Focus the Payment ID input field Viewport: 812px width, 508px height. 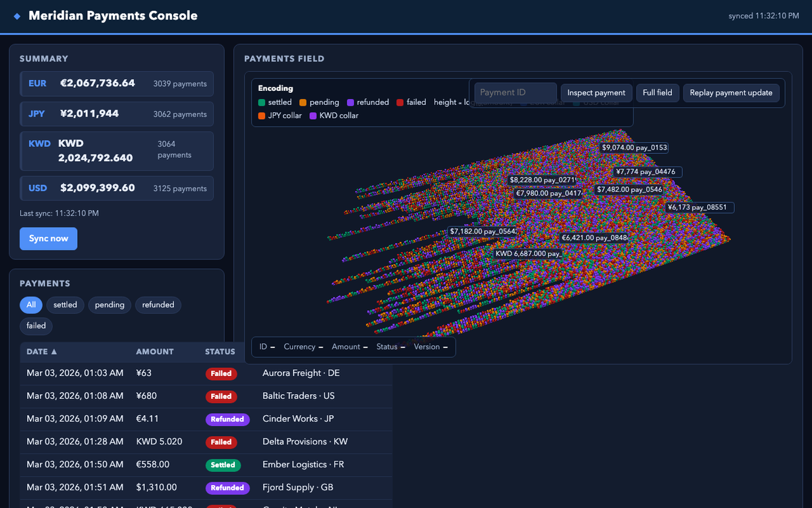click(516, 93)
